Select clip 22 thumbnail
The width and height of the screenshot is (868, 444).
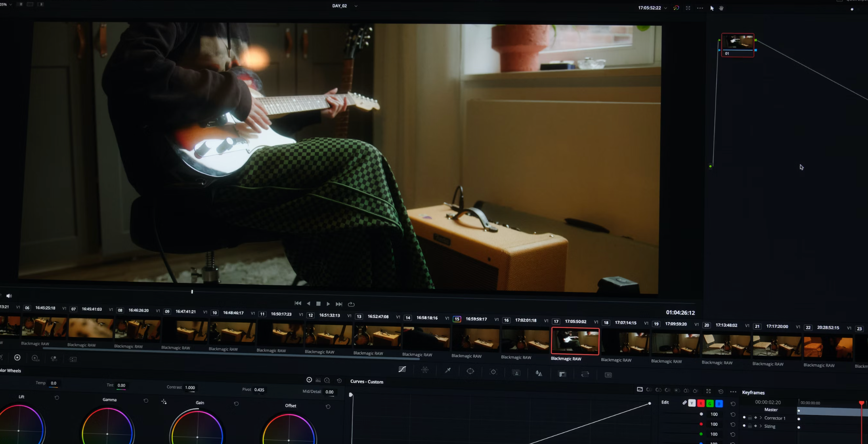point(828,348)
